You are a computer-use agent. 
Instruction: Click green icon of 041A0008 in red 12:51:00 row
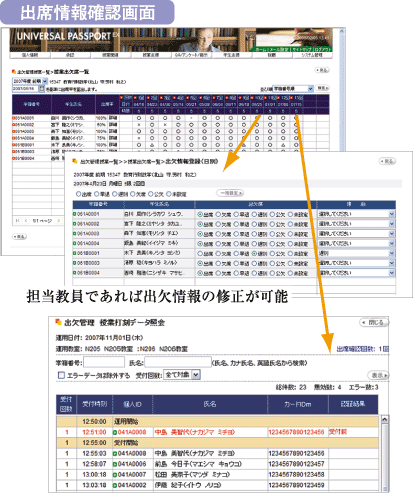coord(115,432)
